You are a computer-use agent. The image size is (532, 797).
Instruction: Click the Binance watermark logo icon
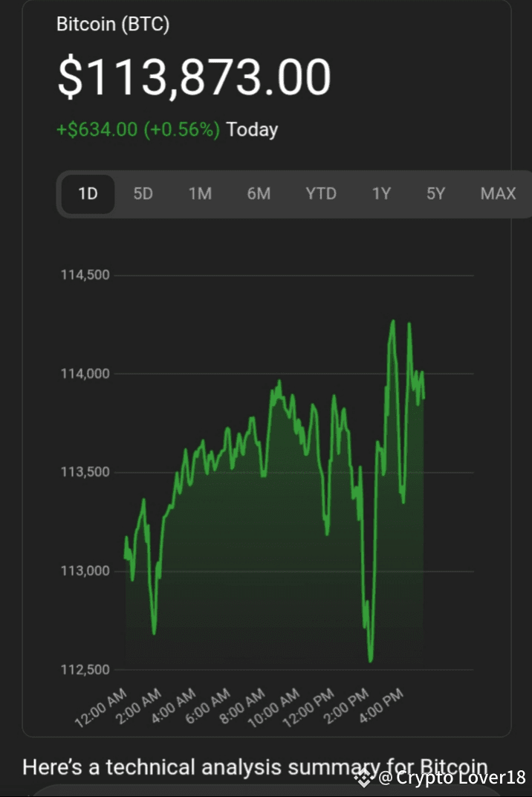(x=363, y=778)
